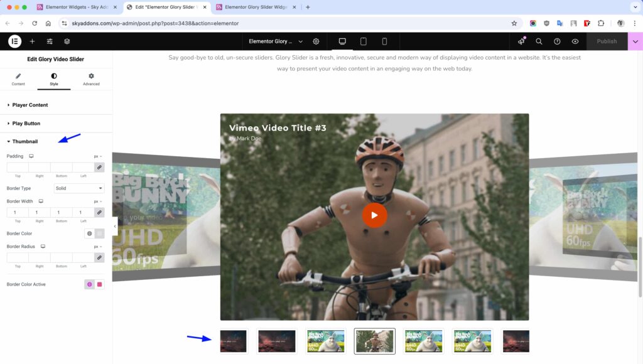The height and width of the screenshot is (364, 643).
Task: Open the Elementor Glory document dropdown
Action: click(x=276, y=41)
